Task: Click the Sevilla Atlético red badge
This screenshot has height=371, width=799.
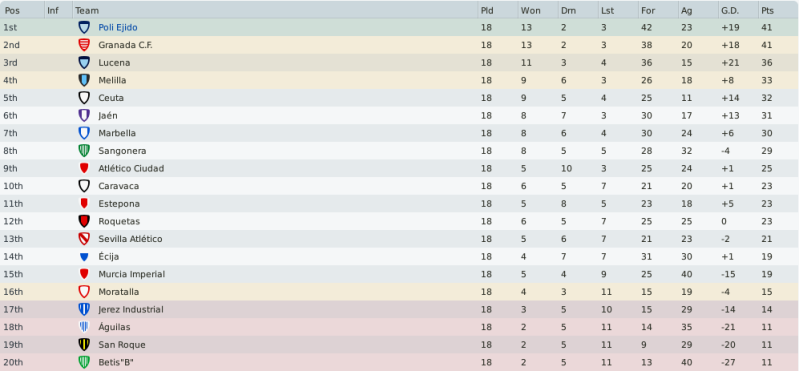Action: 84,239
